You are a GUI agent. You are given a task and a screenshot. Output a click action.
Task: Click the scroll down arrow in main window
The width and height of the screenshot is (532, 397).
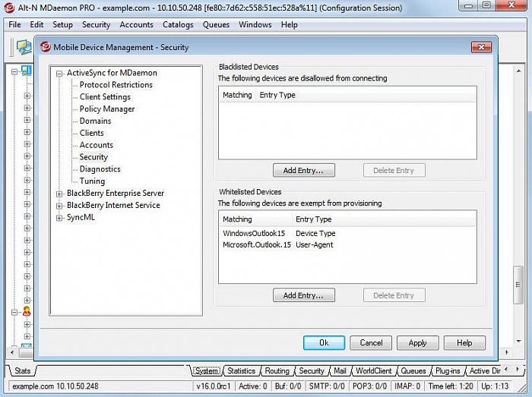[x=518, y=341]
